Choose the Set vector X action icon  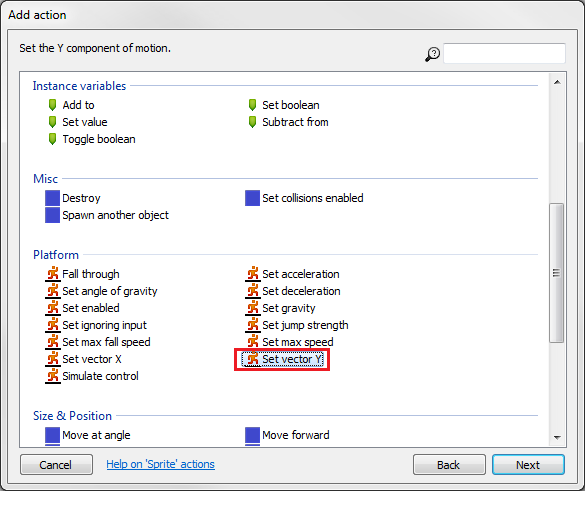53,359
